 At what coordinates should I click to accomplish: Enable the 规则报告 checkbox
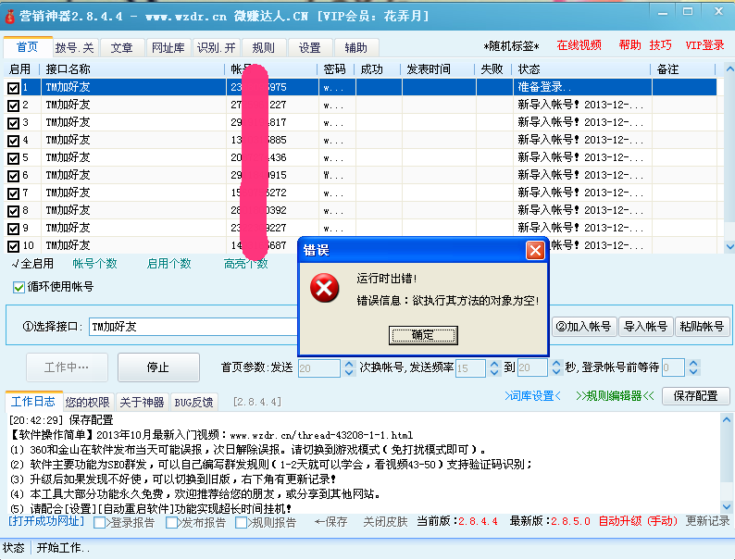point(241,522)
